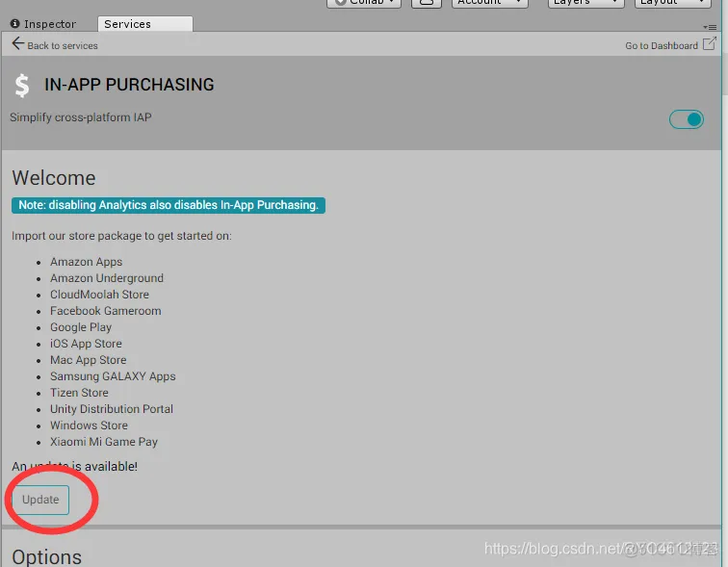Open the panel options menu icon
This screenshot has width=728, height=567.
[710, 27]
